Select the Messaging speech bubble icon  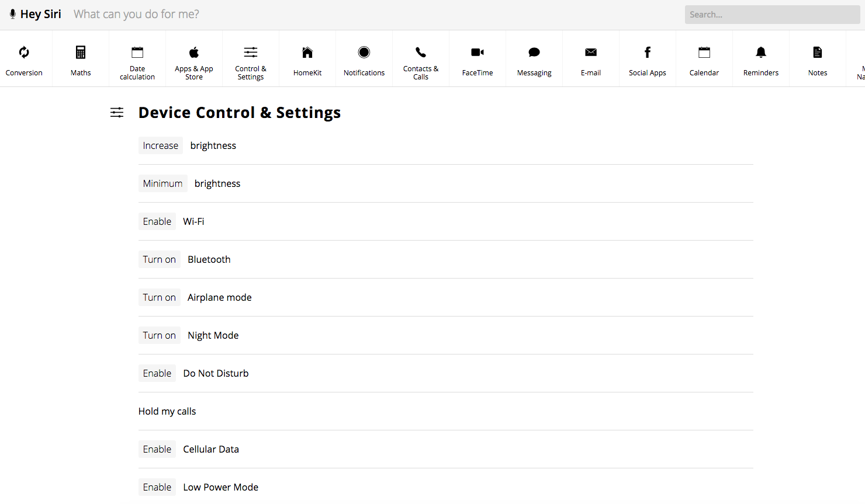[x=534, y=53]
